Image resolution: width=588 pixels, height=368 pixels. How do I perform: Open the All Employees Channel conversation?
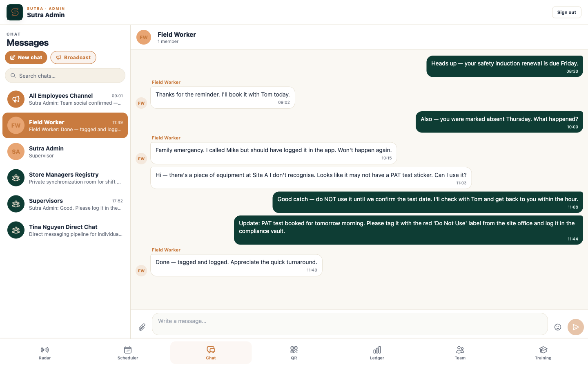point(65,99)
